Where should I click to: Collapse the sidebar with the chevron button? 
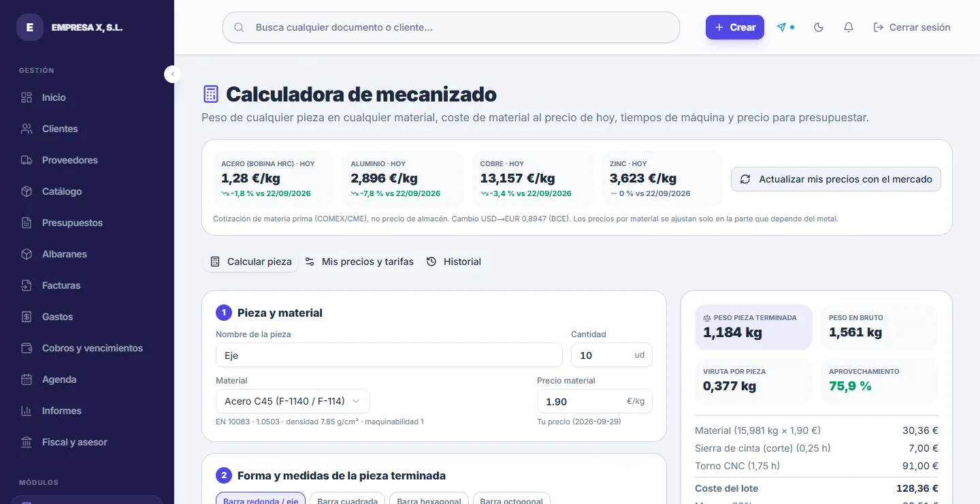pyautogui.click(x=173, y=74)
